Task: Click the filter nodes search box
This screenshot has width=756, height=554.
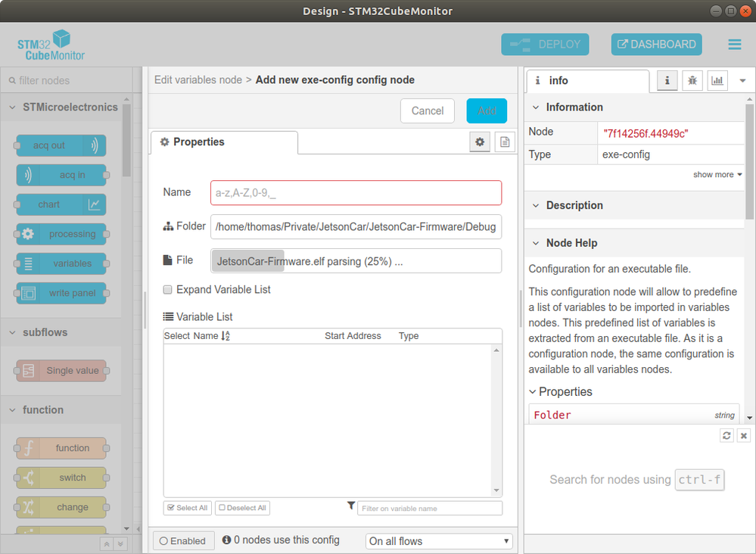Action: (x=67, y=80)
